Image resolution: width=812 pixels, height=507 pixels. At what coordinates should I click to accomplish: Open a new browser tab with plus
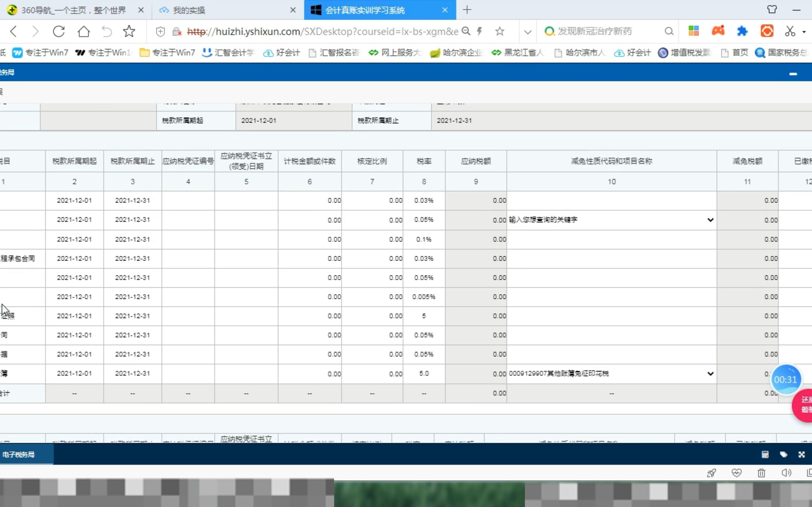coord(467,10)
